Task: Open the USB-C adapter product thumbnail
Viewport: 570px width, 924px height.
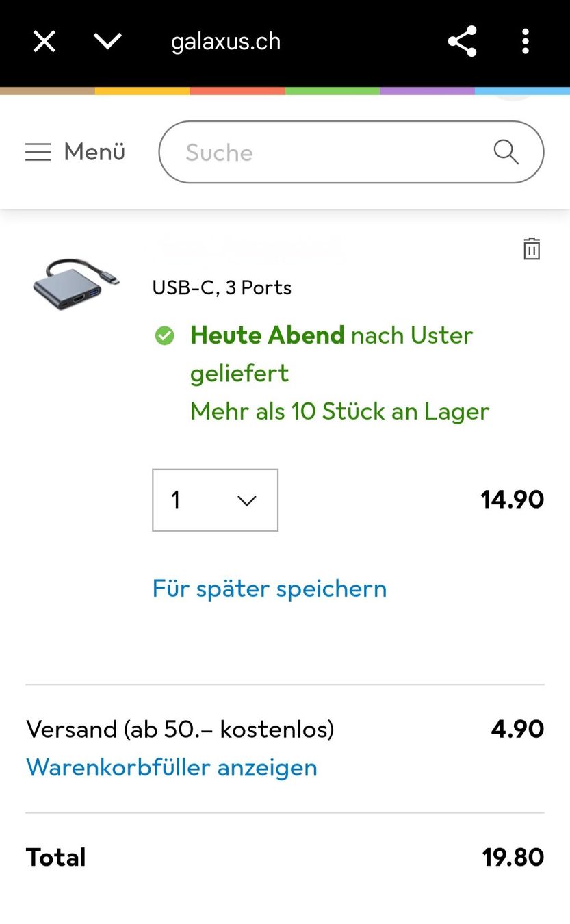Action: [x=74, y=283]
